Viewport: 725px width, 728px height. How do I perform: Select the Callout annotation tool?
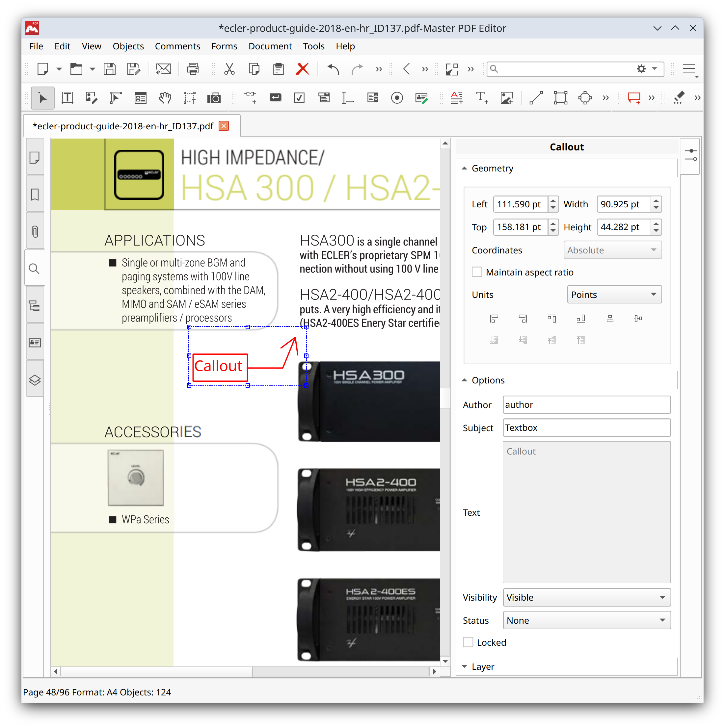(x=635, y=98)
